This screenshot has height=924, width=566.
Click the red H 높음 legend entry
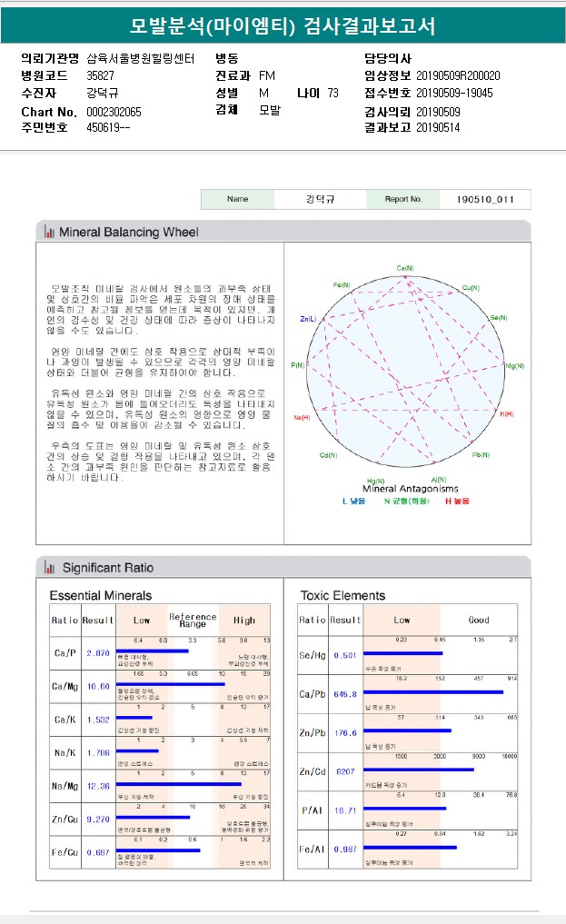[x=457, y=501]
